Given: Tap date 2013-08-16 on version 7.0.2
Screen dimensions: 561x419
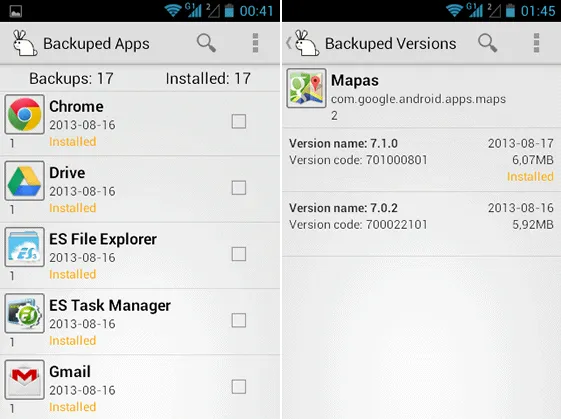Looking at the screenshot, I should click(x=521, y=208).
